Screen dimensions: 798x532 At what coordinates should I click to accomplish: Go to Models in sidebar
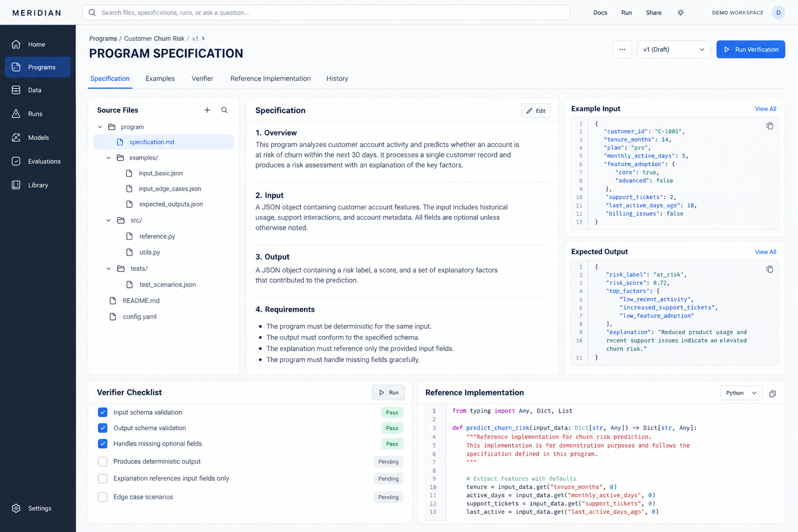(37, 138)
